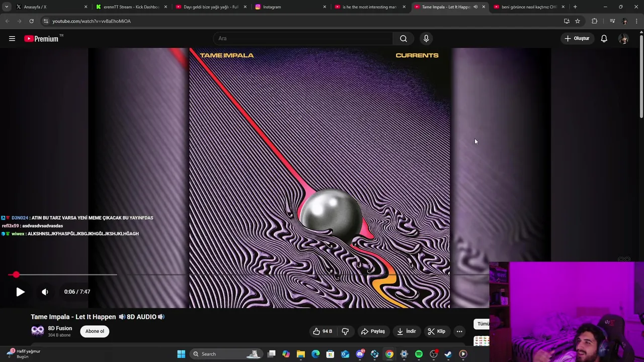Create a clip with Klip button
This screenshot has width=644, height=362.
pyautogui.click(x=437, y=331)
